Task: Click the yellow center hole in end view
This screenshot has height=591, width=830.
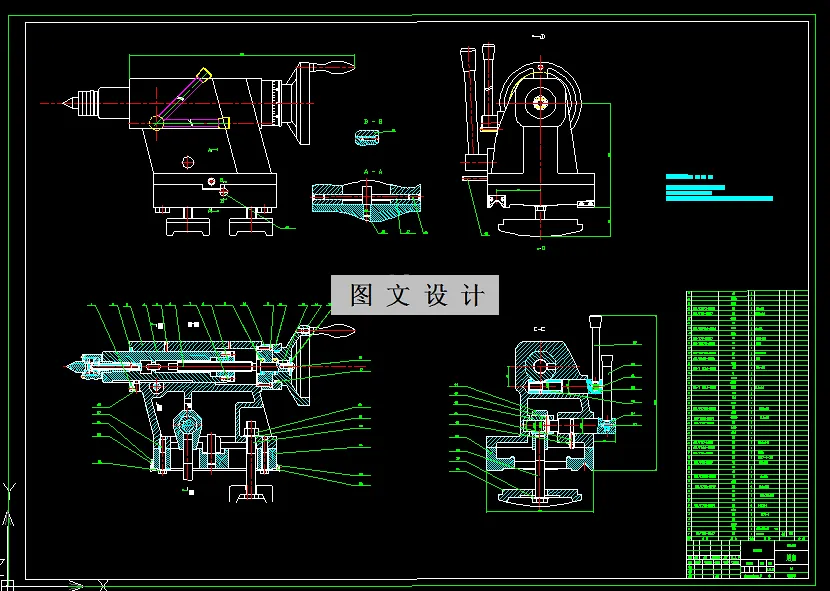Action: pos(540,103)
